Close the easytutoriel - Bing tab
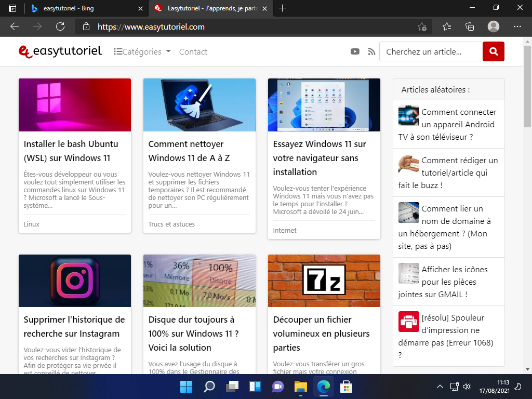The width and height of the screenshot is (532, 399). 140,8
